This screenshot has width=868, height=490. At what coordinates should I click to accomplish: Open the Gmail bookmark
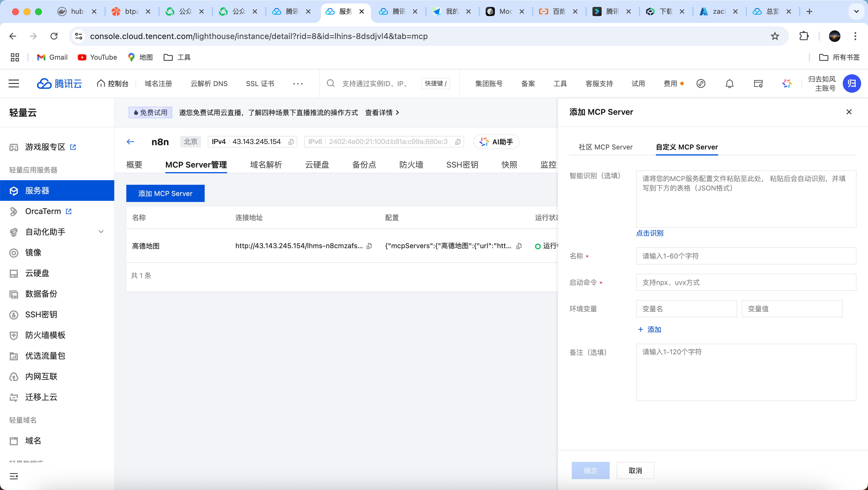click(x=52, y=57)
